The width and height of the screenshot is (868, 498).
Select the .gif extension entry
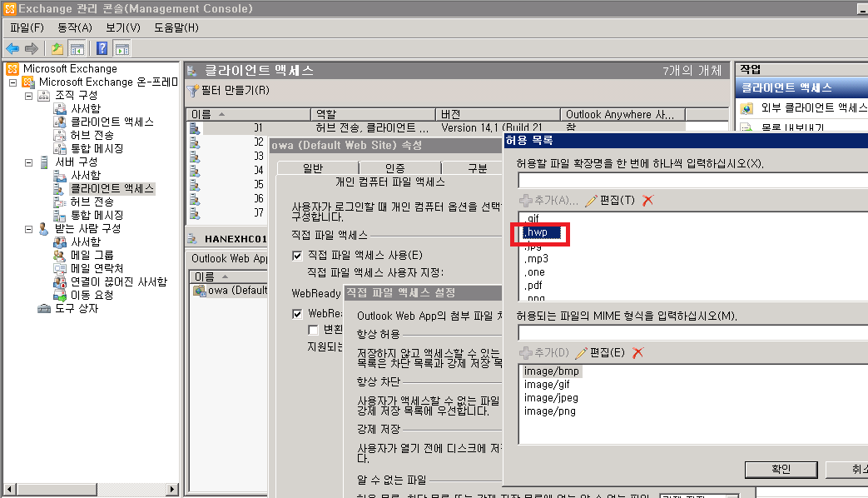[532, 219]
